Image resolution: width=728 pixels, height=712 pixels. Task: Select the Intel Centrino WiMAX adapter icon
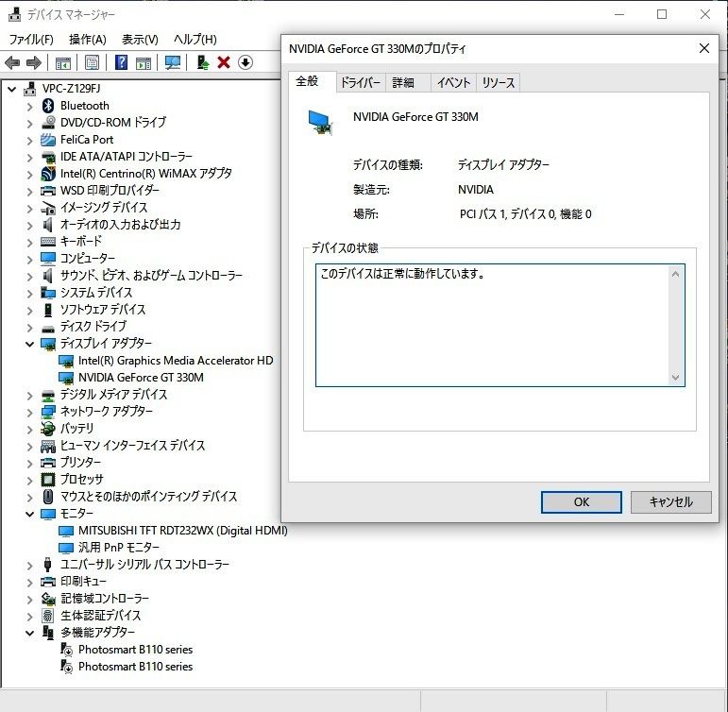[48, 173]
